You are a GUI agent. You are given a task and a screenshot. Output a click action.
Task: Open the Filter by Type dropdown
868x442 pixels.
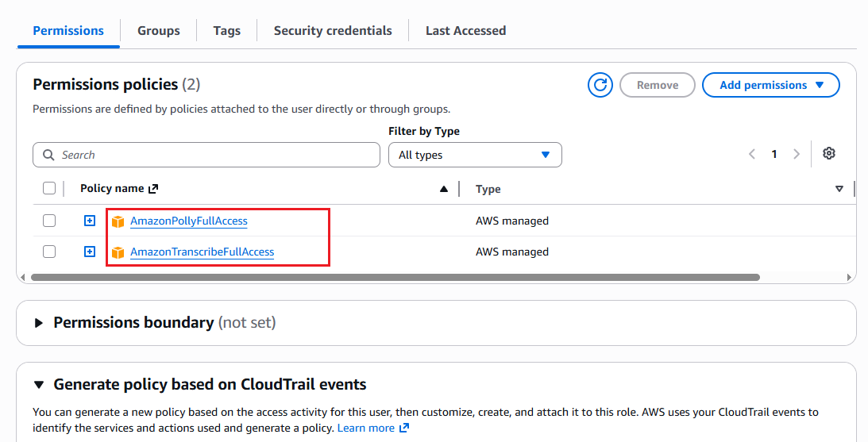click(x=475, y=155)
